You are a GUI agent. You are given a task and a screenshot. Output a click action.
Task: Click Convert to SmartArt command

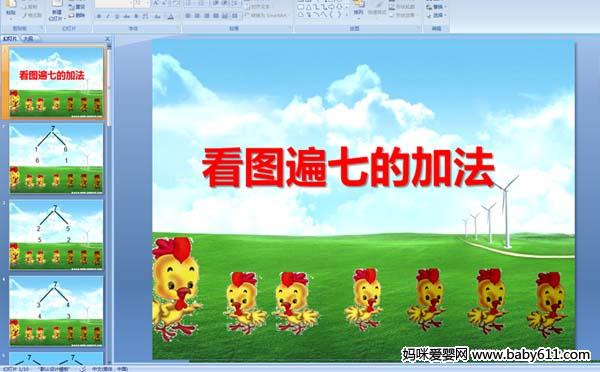pyautogui.click(x=267, y=16)
